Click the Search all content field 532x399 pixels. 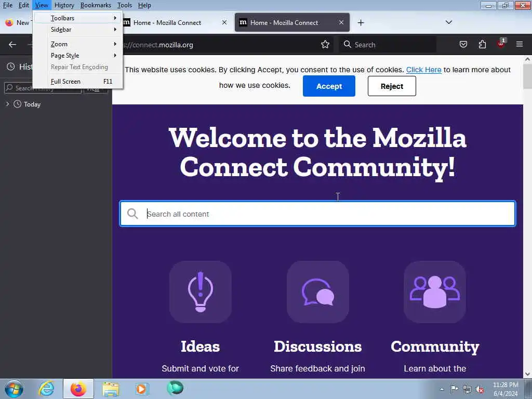click(x=317, y=214)
